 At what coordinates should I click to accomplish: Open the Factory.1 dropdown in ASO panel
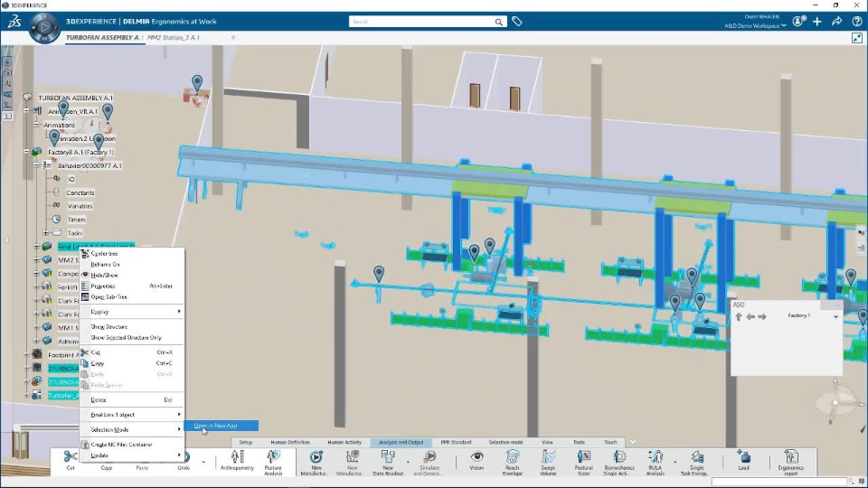(835, 316)
